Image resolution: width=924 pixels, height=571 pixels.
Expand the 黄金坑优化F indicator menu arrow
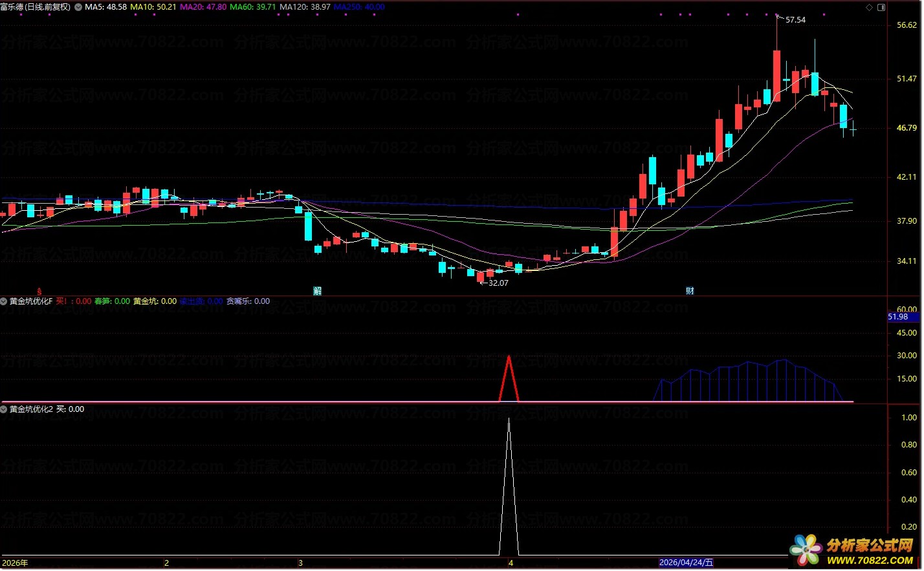point(4,301)
